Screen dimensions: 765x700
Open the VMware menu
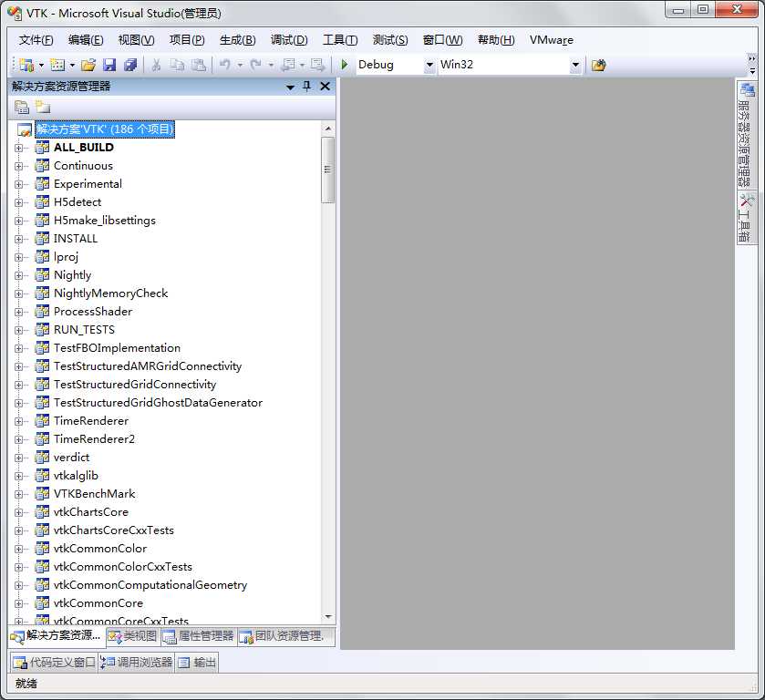pos(552,40)
